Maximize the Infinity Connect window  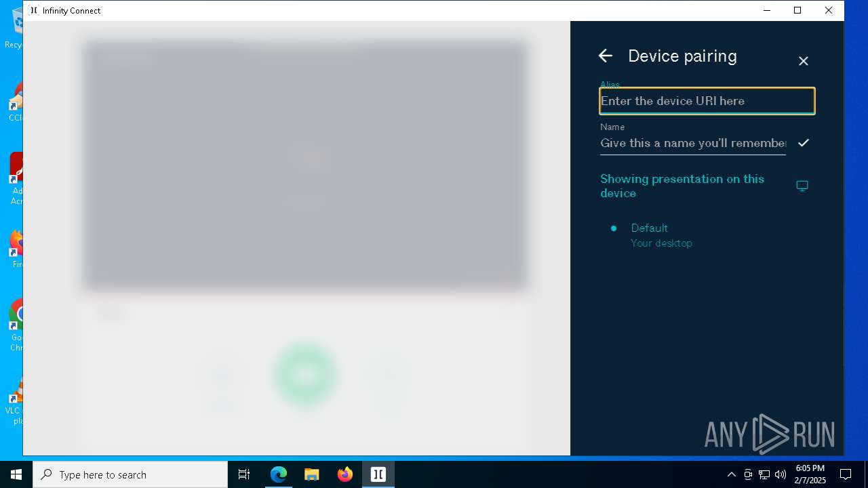797,10
